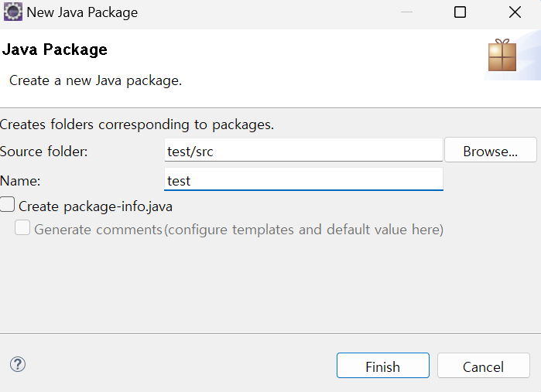Click the bold Java Package heading
This screenshot has height=392, width=541.
click(55, 50)
